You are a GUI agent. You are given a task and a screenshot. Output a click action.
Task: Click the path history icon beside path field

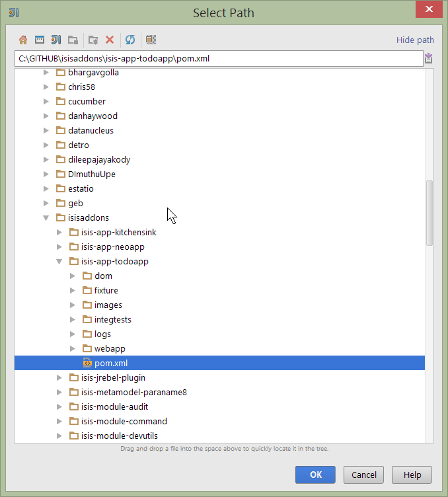click(x=429, y=59)
